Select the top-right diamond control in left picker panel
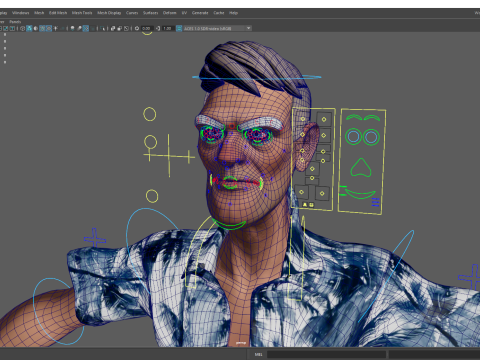 pos(324,119)
